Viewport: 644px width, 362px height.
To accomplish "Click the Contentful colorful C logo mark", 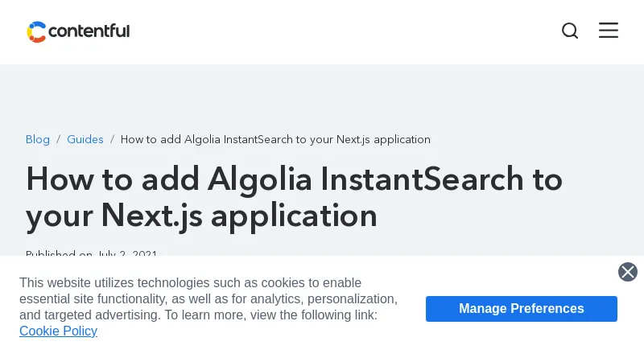I will click(36, 31).
